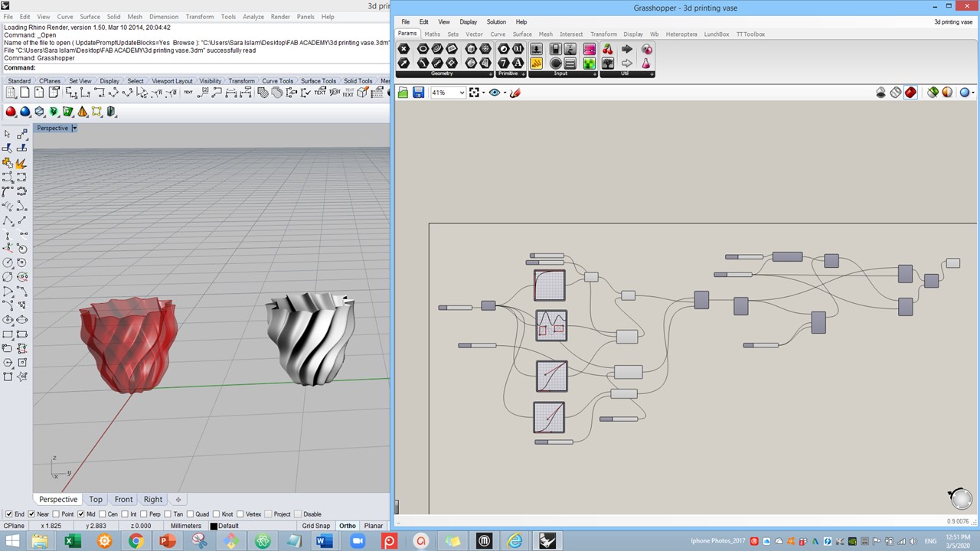Viewport: 980px width, 551px height.
Task: Enable the Cen object snap checkbox
Action: 103,514
